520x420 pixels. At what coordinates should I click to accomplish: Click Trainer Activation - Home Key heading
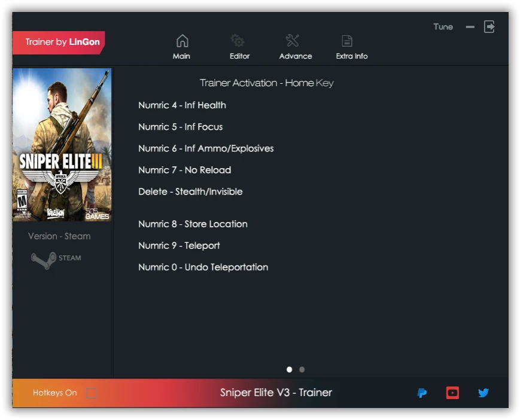coord(267,83)
